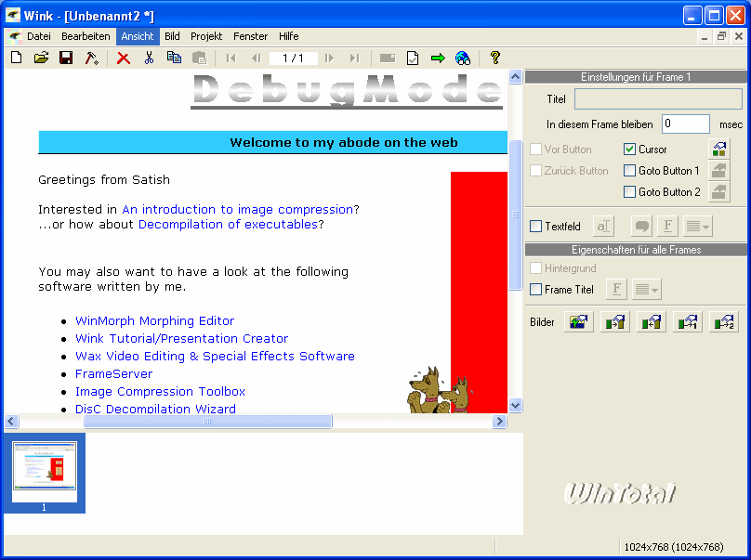Copy frame using copy icon

(x=174, y=58)
